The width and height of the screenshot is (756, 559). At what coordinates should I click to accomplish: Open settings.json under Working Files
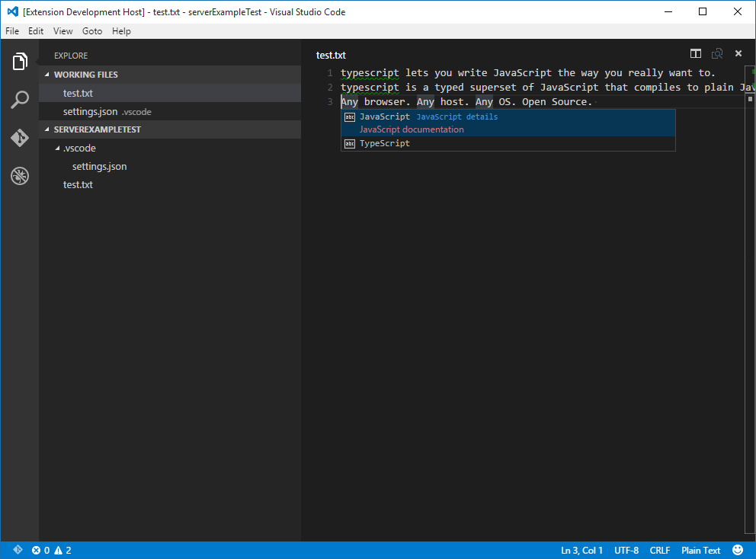pyautogui.click(x=90, y=112)
